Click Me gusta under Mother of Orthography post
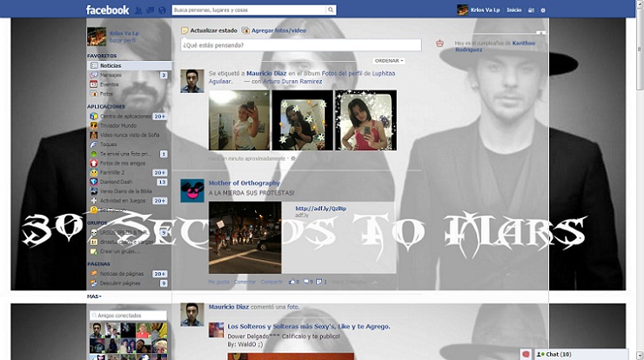The image size is (644, 360). point(219,282)
